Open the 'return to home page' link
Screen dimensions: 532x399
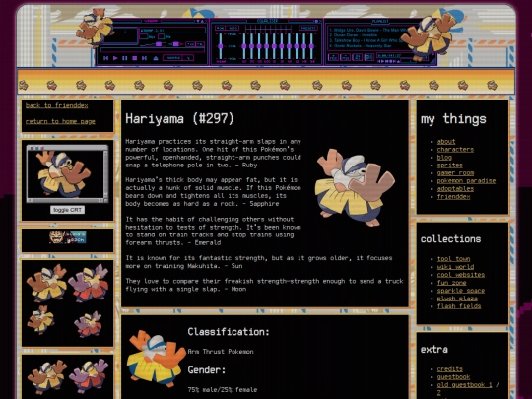[x=60, y=121]
